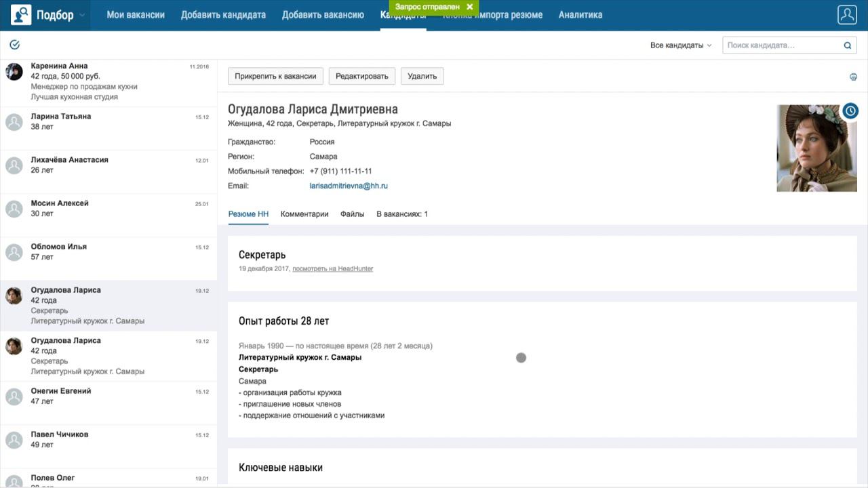The height and width of the screenshot is (488, 868).
Task: Click the print icon
Action: click(853, 77)
